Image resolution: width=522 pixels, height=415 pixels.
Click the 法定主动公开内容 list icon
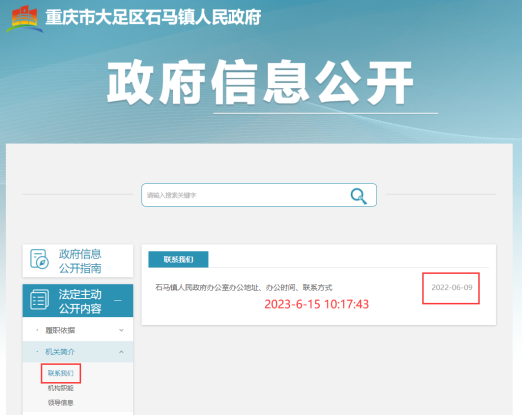click(39, 299)
